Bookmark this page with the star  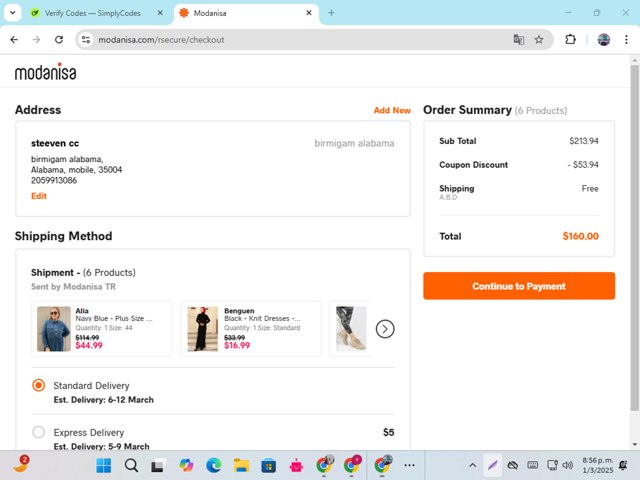coord(539,40)
